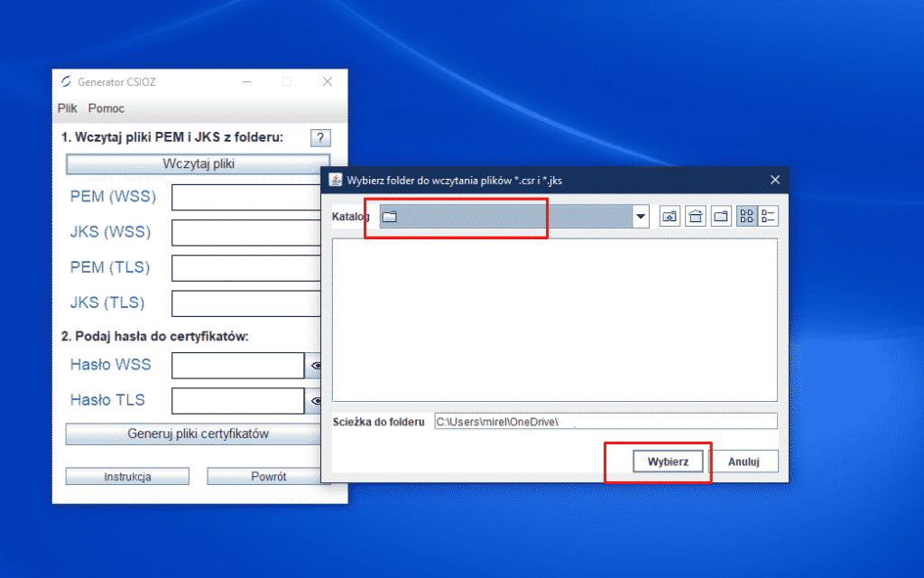Close the folder chooser dialog
Viewport: 924px width, 578px height.
pyautogui.click(x=775, y=180)
